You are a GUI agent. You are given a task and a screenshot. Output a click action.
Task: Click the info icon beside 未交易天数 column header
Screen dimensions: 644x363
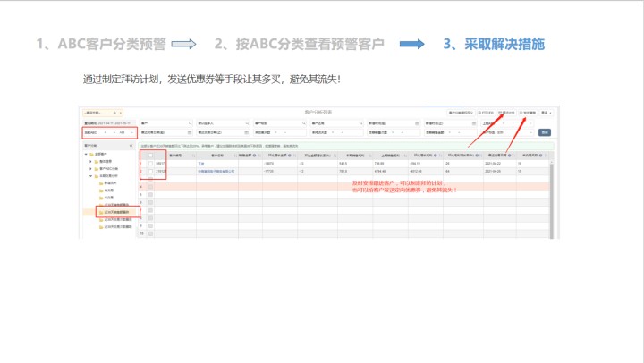pos(541,156)
